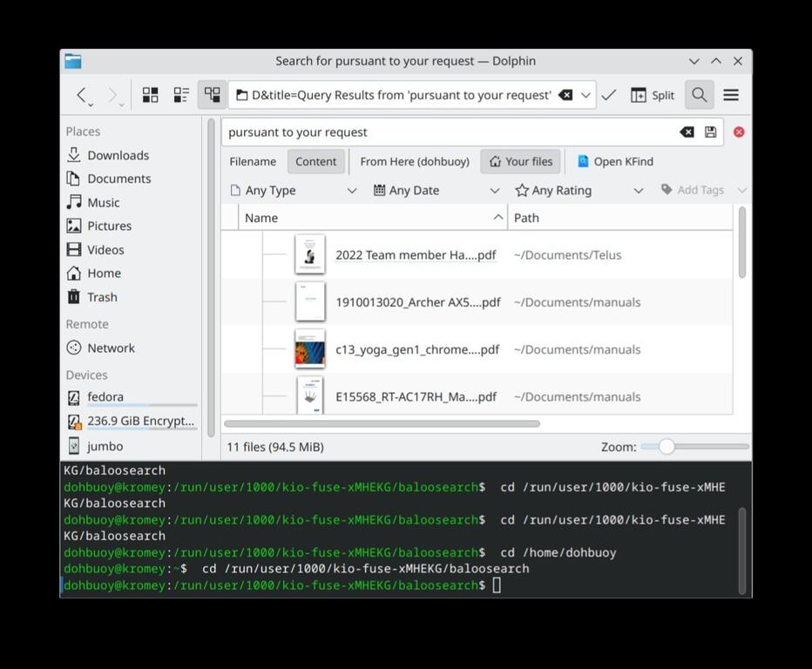Select Trash in Places sidebar
The height and width of the screenshot is (669, 812).
point(102,297)
